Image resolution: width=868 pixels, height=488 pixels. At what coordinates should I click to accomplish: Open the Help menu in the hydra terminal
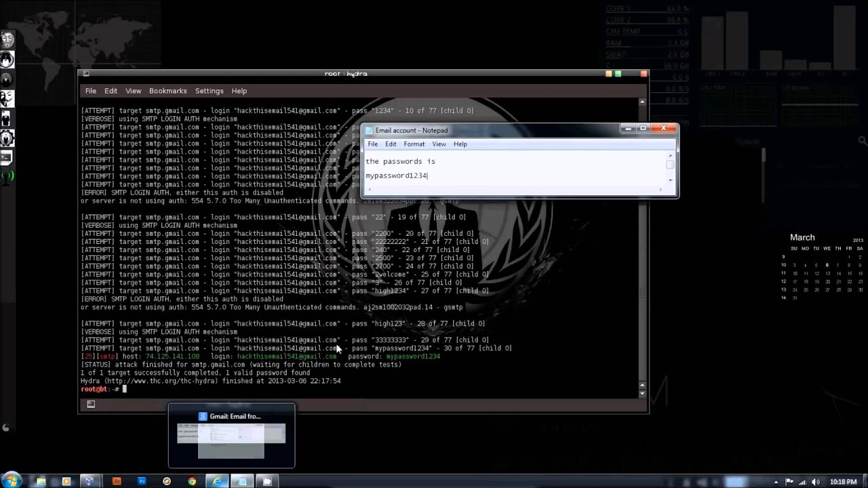(239, 91)
